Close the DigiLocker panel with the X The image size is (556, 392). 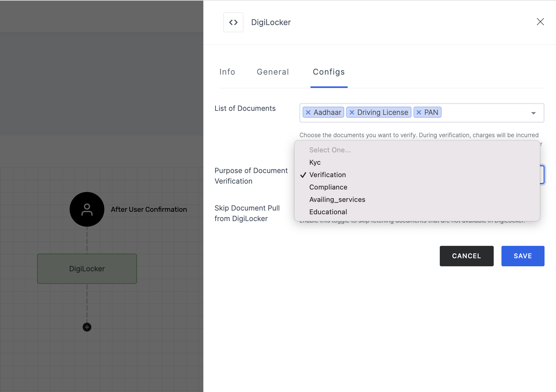(540, 22)
